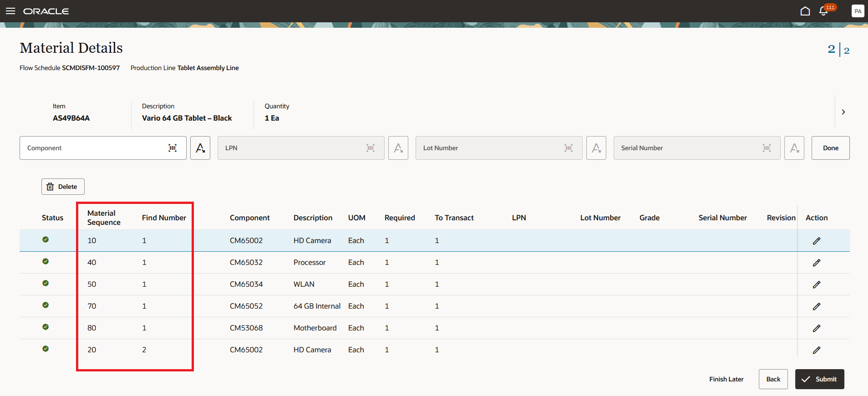Image resolution: width=868 pixels, height=396 pixels.
Task: Click the Delete button
Action: click(63, 187)
